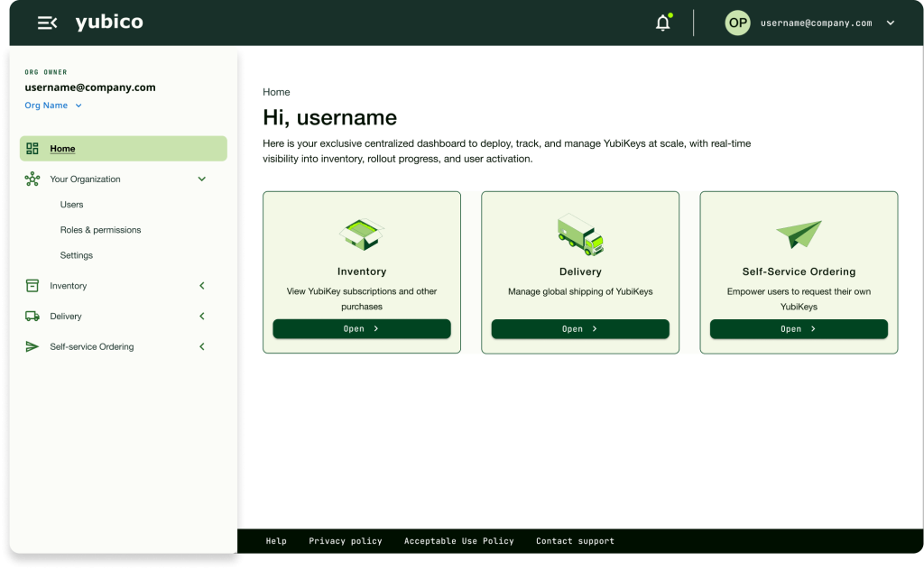The width and height of the screenshot is (924, 570).
Task: Click the OP user avatar
Action: (737, 23)
